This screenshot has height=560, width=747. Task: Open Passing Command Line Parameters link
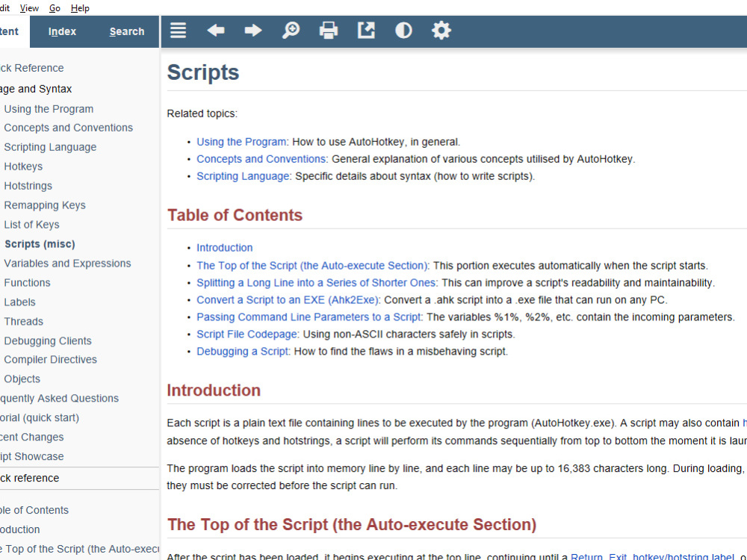click(309, 317)
